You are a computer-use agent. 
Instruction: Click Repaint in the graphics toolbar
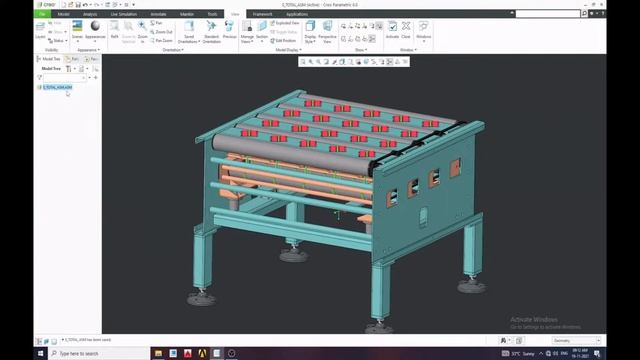(x=326, y=62)
